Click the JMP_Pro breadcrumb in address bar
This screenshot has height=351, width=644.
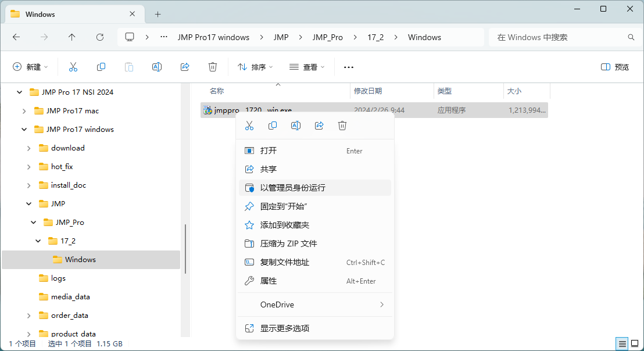click(x=327, y=37)
